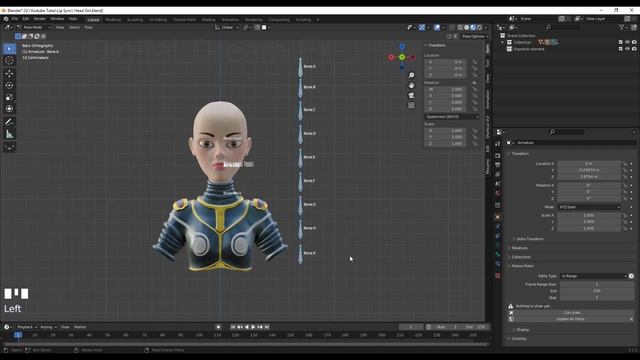Open the Tool properties tab icon
Image resolution: width=640 pixels, height=360 pixels.
tap(498, 144)
